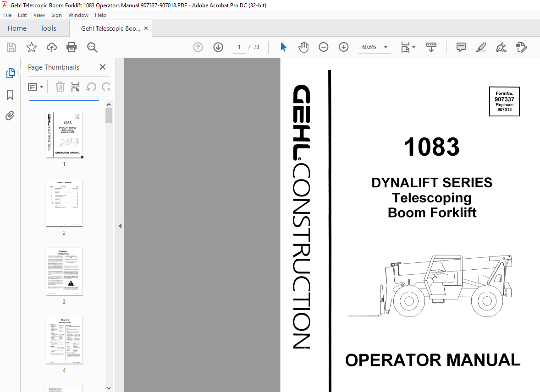This screenshot has width=540, height=392.
Task: Select the Gehl Telescopic Boo... document tab
Action: click(110, 28)
